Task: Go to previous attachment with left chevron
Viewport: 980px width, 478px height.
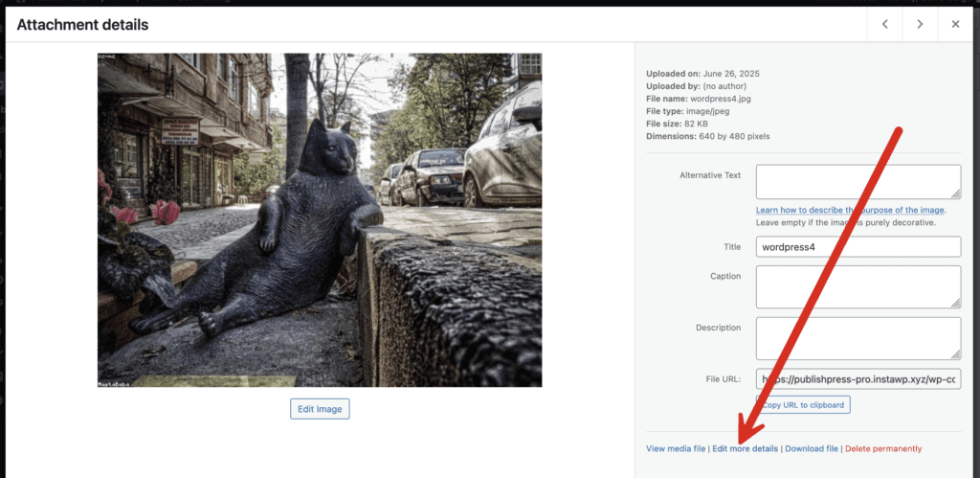Action: (x=885, y=24)
